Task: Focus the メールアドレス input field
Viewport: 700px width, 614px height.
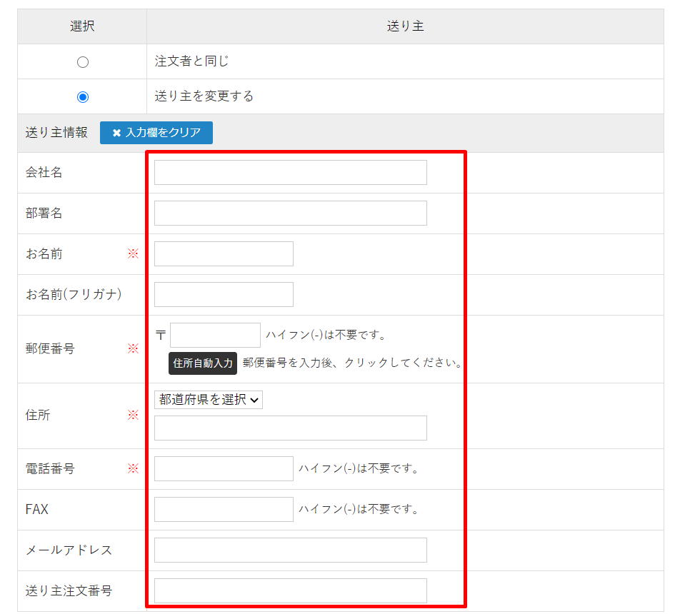Action: click(x=290, y=550)
